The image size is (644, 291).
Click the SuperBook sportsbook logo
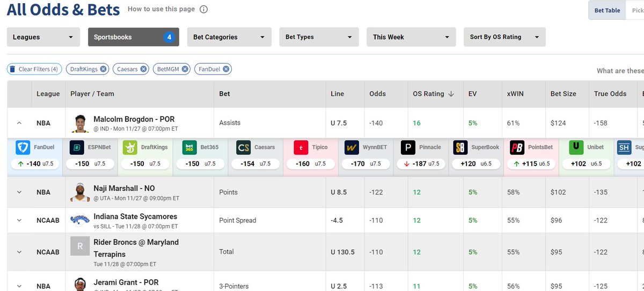(x=460, y=147)
